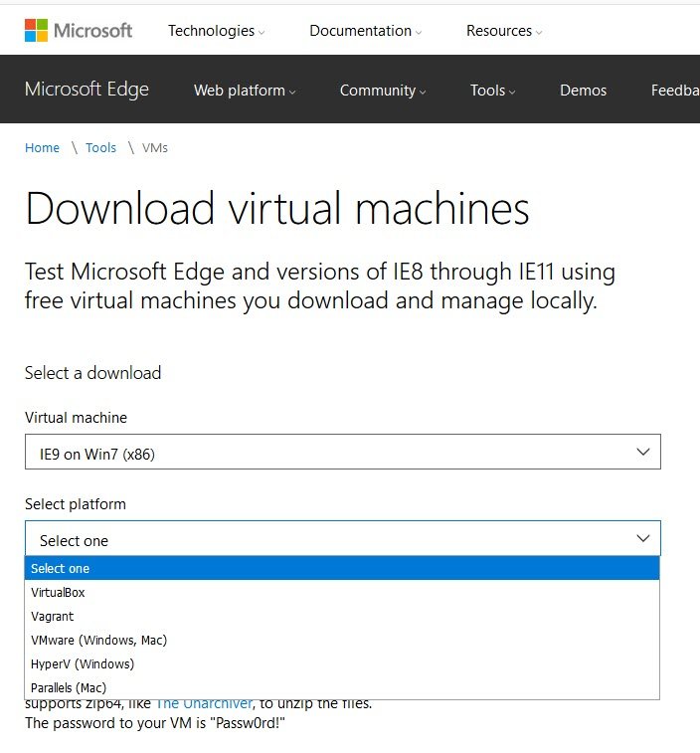Click the Microsoft logo
The width and height of the screenshot is (700, 753).
pyautogui.click(x=79, y=30)
